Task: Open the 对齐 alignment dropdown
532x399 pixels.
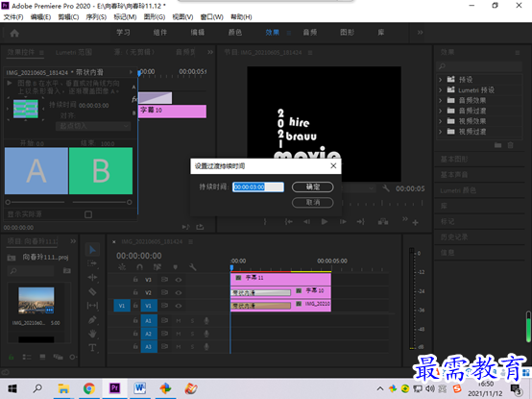Action: click(93, 126)
